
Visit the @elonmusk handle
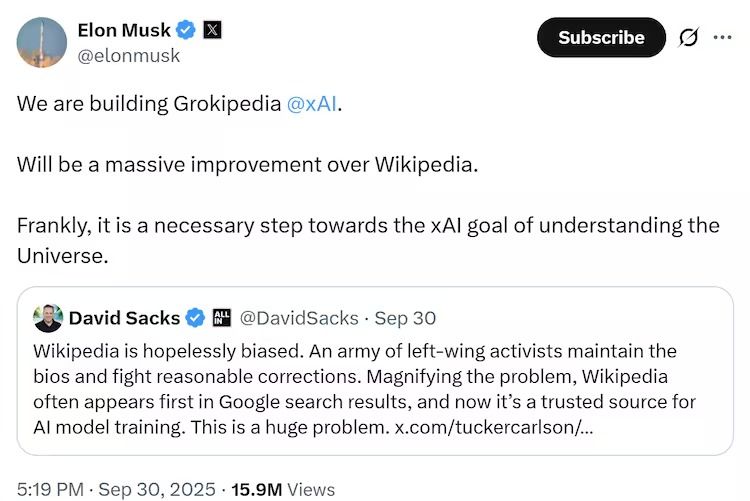click(x=129, y=55)
